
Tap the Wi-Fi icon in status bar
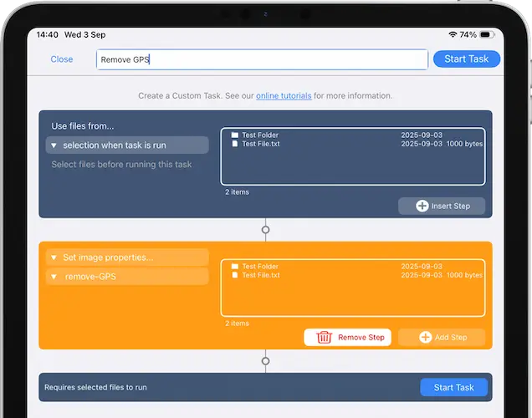pyautogui.click(x=453, y=35)
